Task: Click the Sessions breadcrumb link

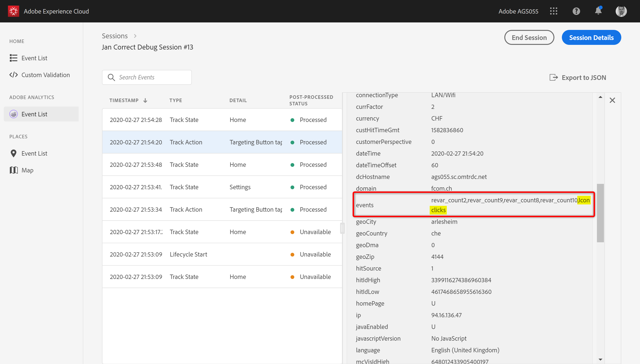Action: point(115,36)
